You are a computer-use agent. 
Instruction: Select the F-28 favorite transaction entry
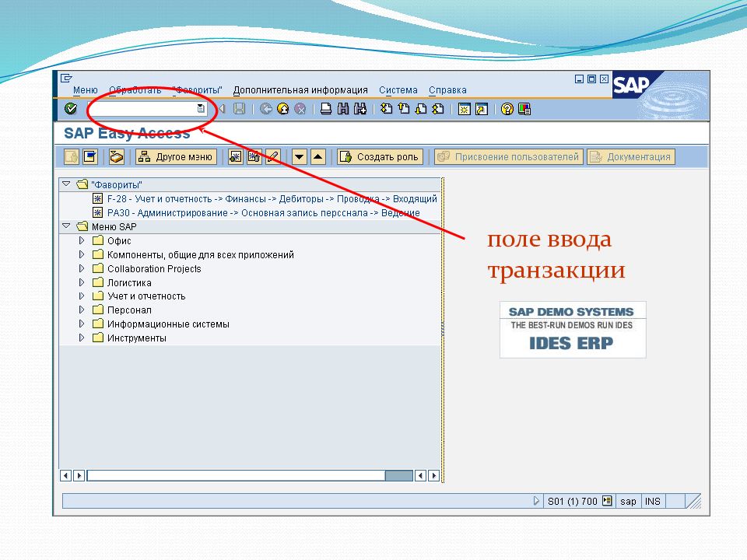tap(272, 198)
